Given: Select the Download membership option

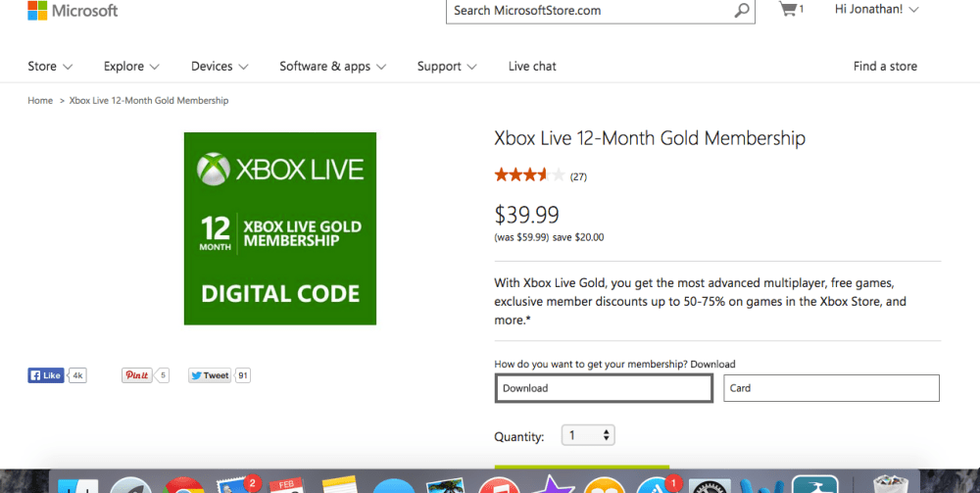Looking at the screenshot, I should (604, 388).
